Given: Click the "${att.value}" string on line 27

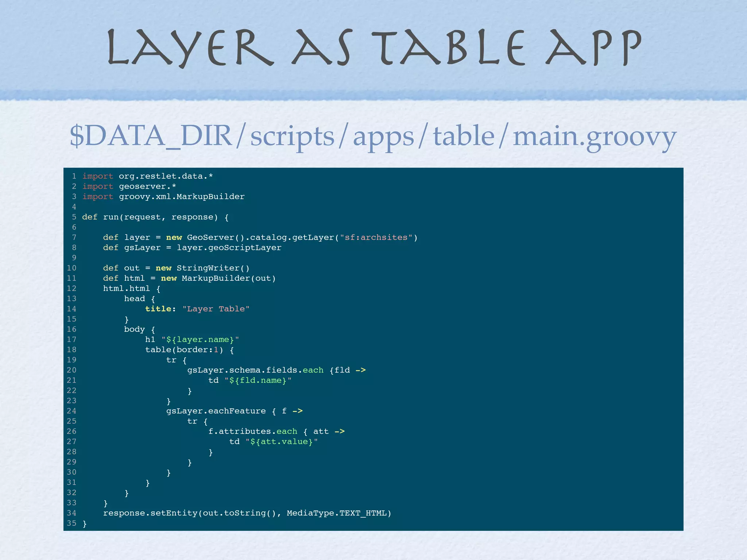Looking at the screenshot, I should click(282, 442).
